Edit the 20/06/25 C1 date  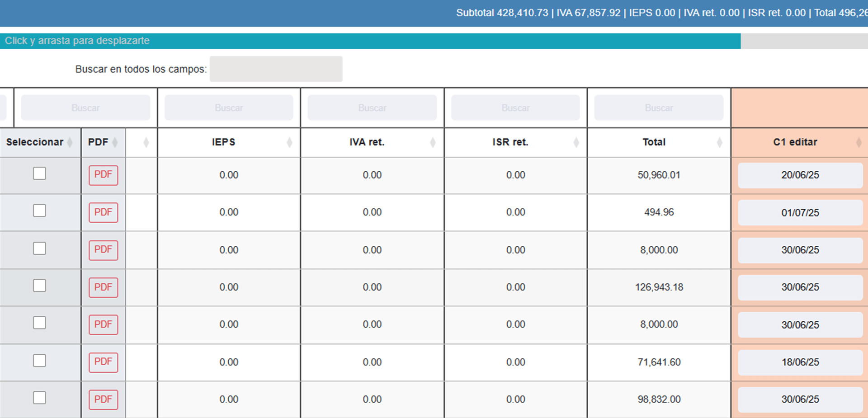coord(800,175)
